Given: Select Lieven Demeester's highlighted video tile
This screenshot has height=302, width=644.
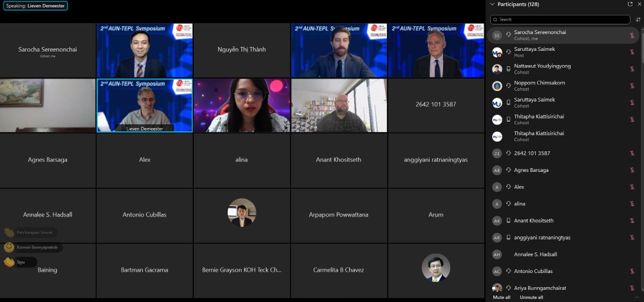Looking at the screenshot, I should coord(145,105).
